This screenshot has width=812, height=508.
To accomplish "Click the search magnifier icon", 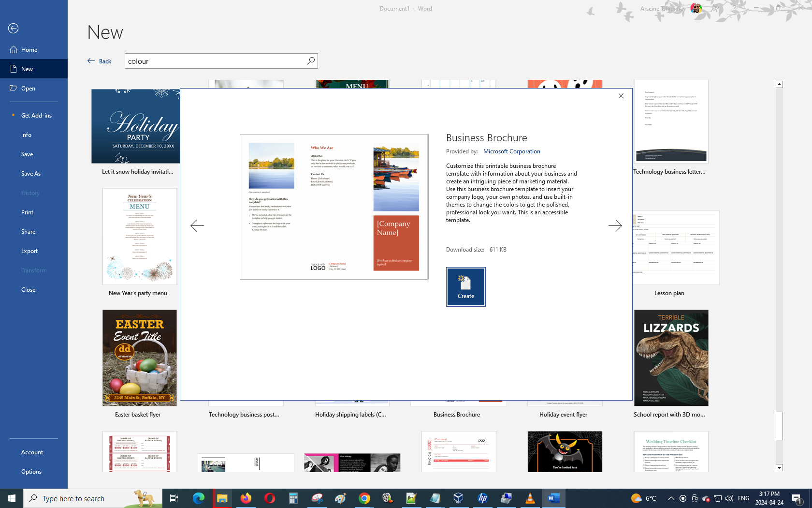I will coord(311,61).
